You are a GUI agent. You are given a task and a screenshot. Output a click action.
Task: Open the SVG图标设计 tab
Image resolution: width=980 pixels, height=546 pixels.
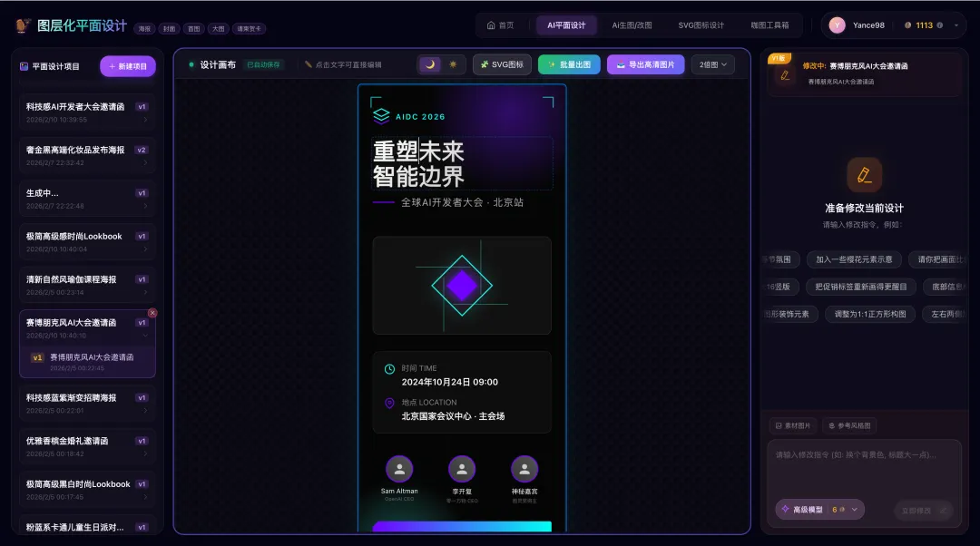pos(701,25)
